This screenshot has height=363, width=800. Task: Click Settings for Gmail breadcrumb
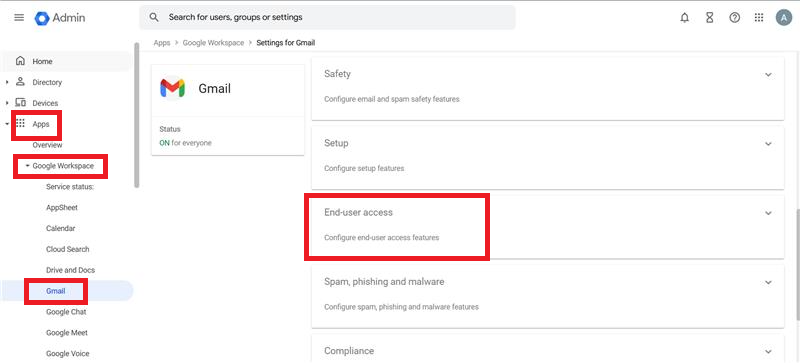point(286,43)
